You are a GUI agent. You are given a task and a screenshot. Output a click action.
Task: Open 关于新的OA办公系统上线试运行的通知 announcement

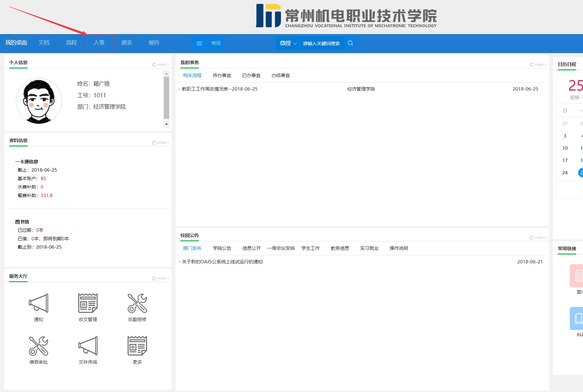tap(222, 262)
